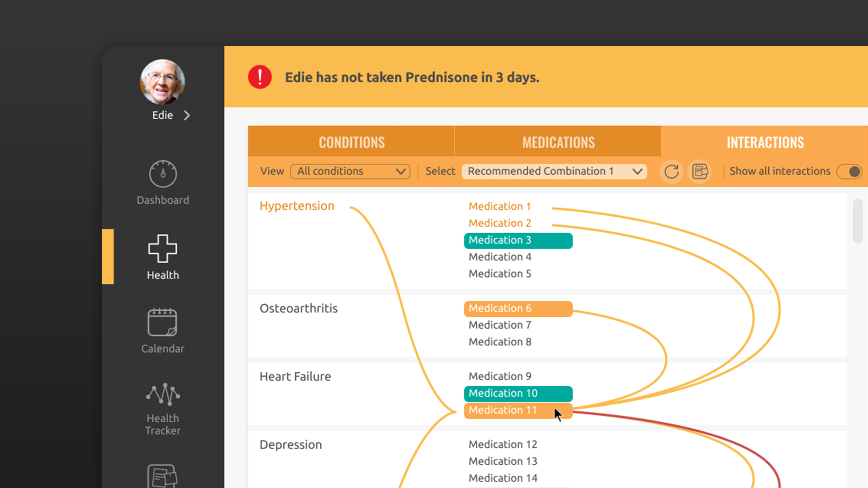Expand the chevron next to Edie

click(x=187, y=115)
